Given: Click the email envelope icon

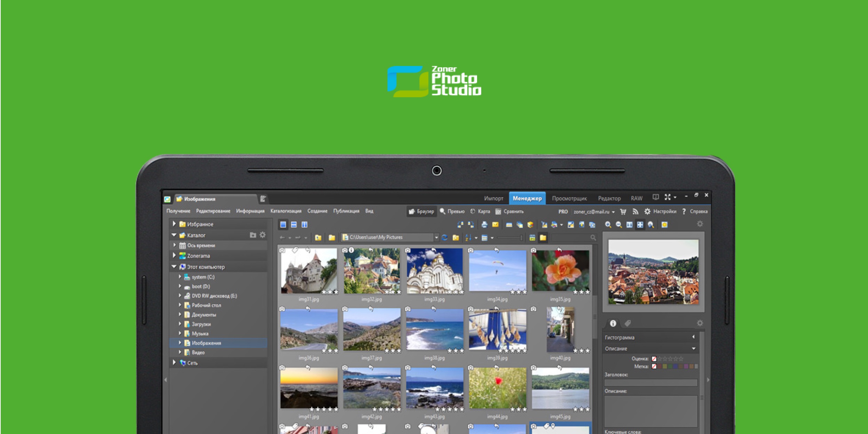Looking at the screenshot, I should 495,225.
